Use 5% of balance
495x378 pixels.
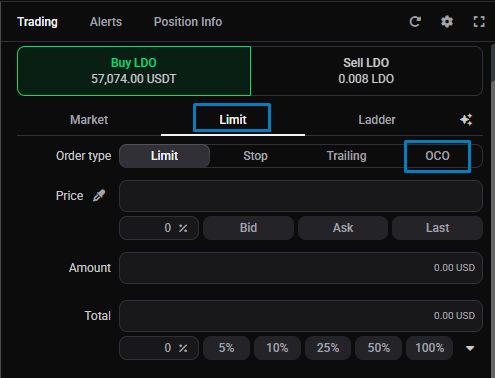(226, 348)
